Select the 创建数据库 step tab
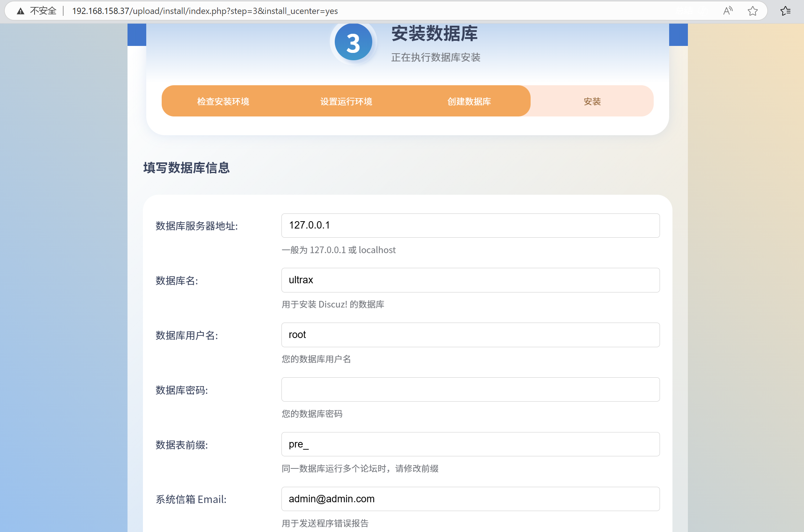This screenshot has width=804, height=532. click(x=469, y=101)
